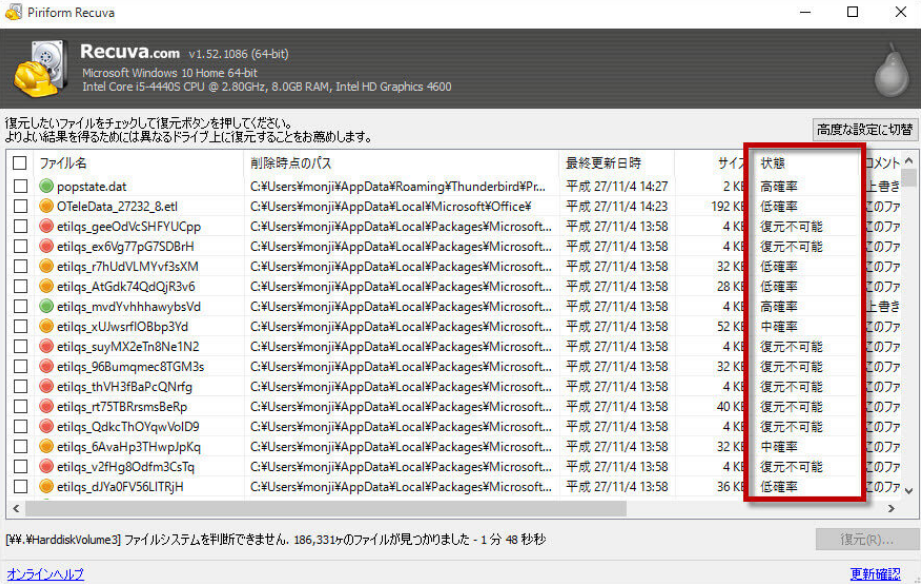Screen dimensions: 921x584
Task: Click the horizontal scrollbar right arrow
Action: click(x=891, y=508)
